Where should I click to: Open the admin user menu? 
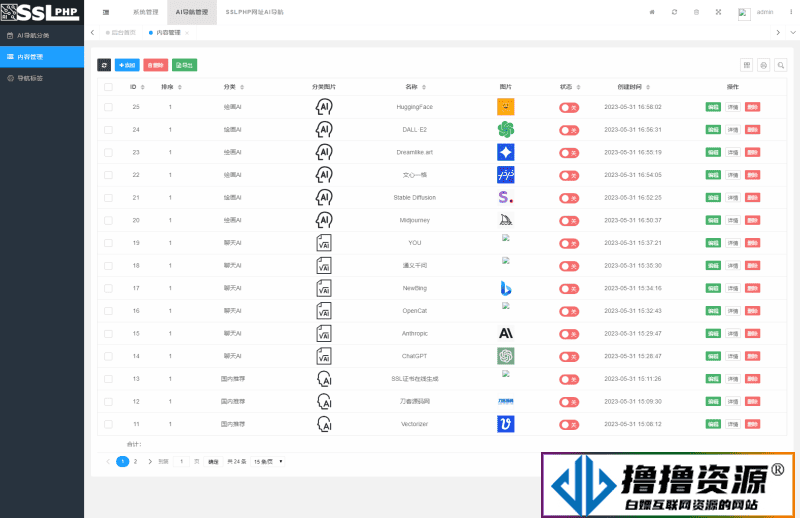(764, 12)
